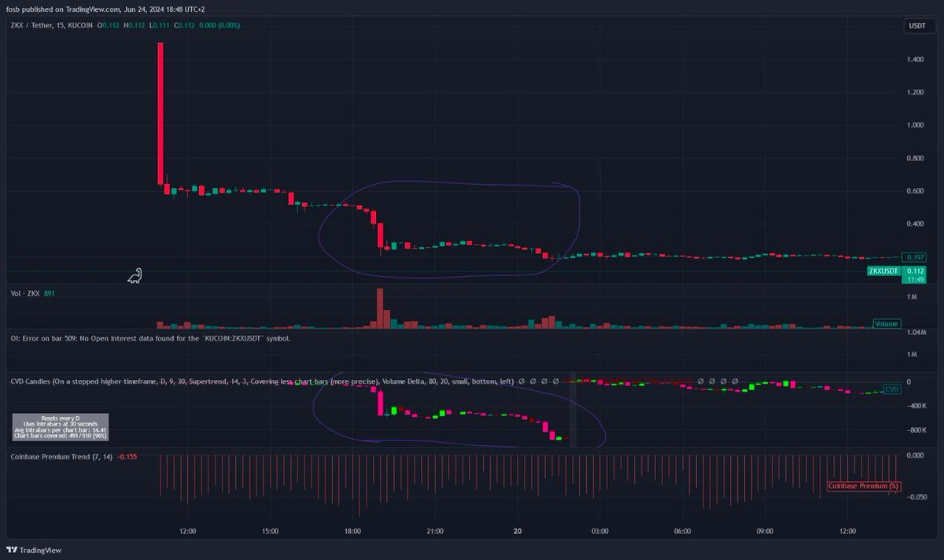Click the red Coinbase Premium (%) tag
This screenshot has width=944, height=560.
click(863, 486)
